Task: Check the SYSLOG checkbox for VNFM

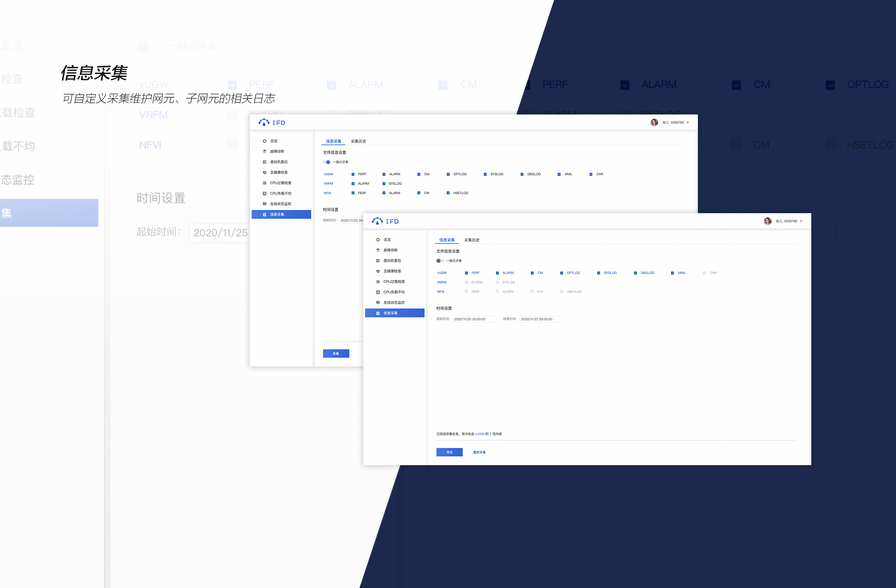Action: (x=497, y=282)
